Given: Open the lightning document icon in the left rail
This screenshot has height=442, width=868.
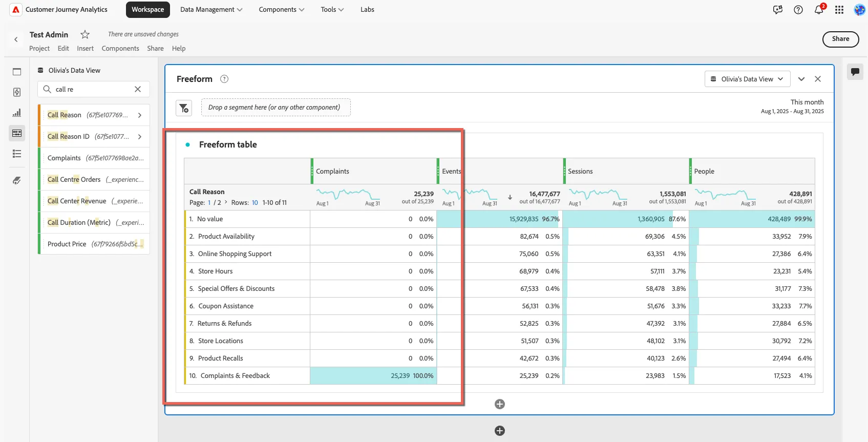Looking at the screenshot, I should click(17, 92).
